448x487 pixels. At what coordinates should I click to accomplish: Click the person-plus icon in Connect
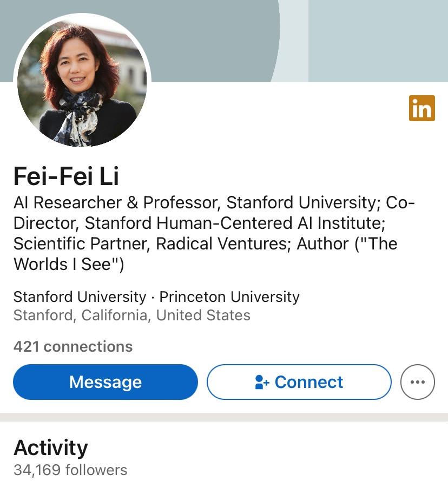tap(262, 383)
